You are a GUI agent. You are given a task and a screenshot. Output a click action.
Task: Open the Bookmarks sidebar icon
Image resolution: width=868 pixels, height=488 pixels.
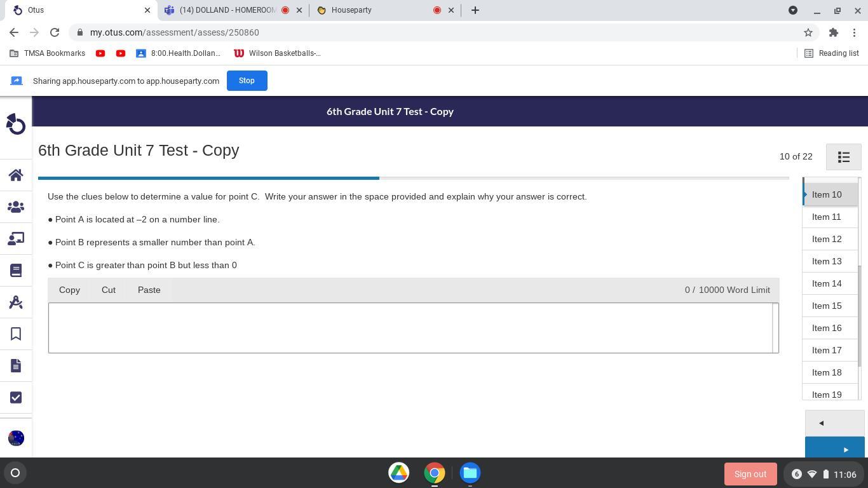(16, 334)
